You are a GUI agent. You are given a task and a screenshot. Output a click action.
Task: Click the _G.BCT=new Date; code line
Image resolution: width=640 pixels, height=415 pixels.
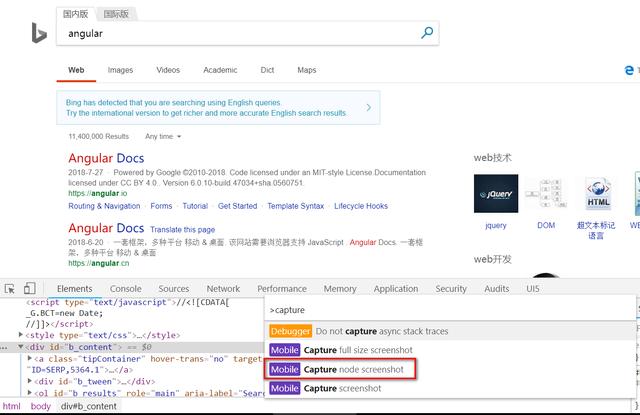[64, 313]
